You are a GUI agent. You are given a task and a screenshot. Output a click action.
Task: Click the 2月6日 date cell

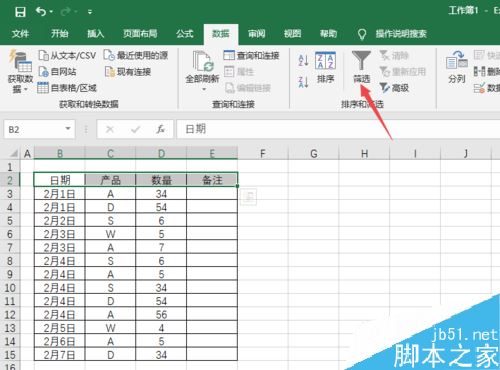point(60,341)
